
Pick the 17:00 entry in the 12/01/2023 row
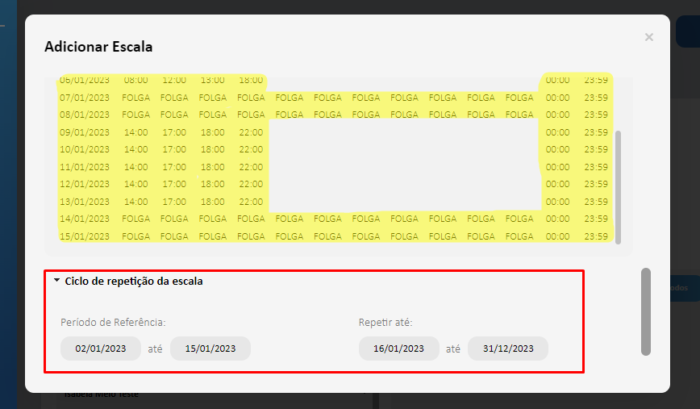point(174,184)
